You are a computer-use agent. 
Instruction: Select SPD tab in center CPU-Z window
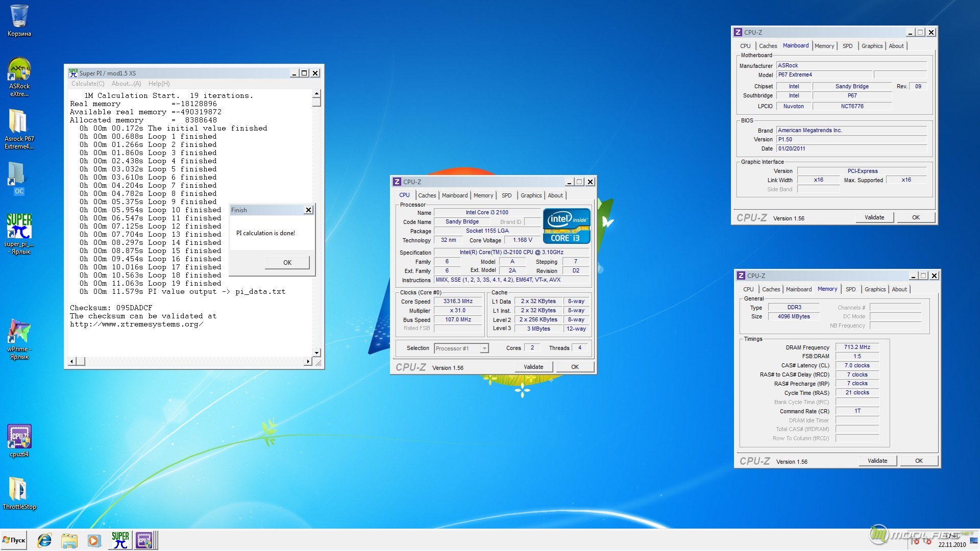(x=506, y=195)
